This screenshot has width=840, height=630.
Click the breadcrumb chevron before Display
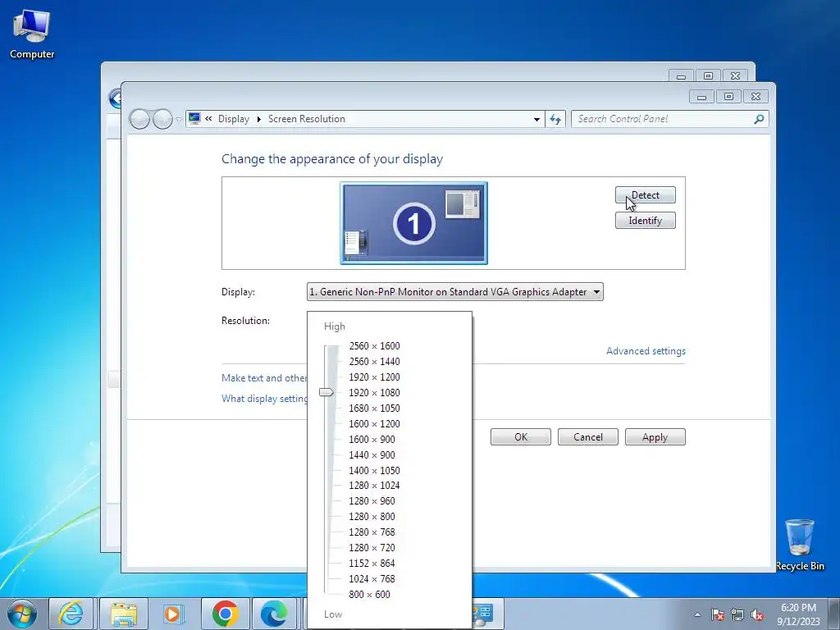(208, 119)
